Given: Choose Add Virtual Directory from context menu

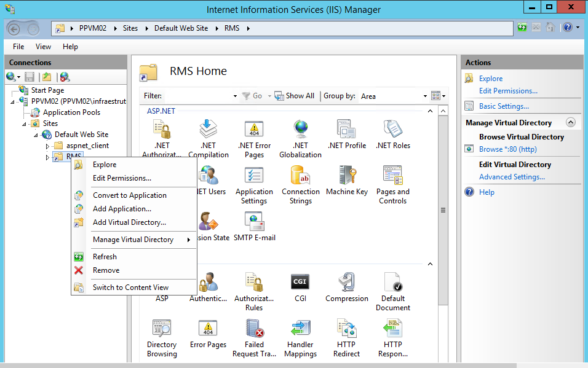Looking at the screenshot, I should pos(134,222).
